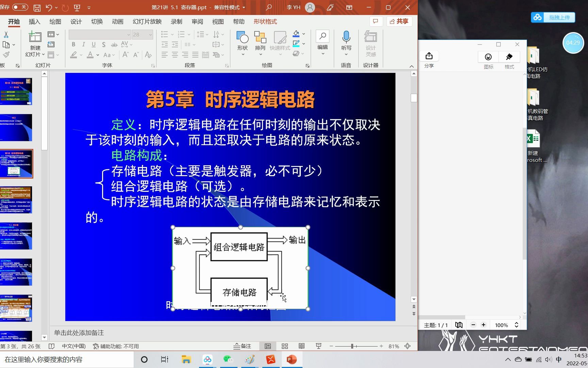Viewport: 588px width, 368px height.
Task: Click zoom-in plus in side window
Action: 484,325
